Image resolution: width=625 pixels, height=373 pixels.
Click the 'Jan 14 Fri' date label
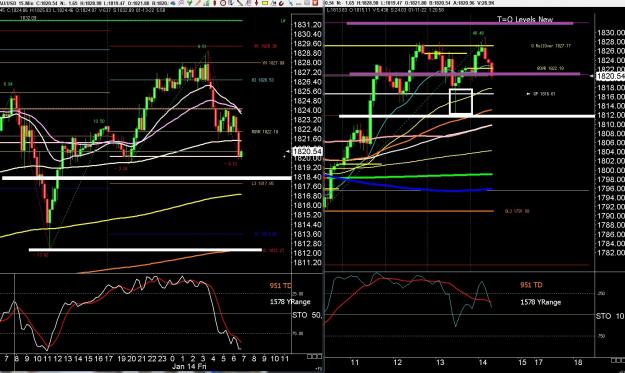click(x=189, y=366)
